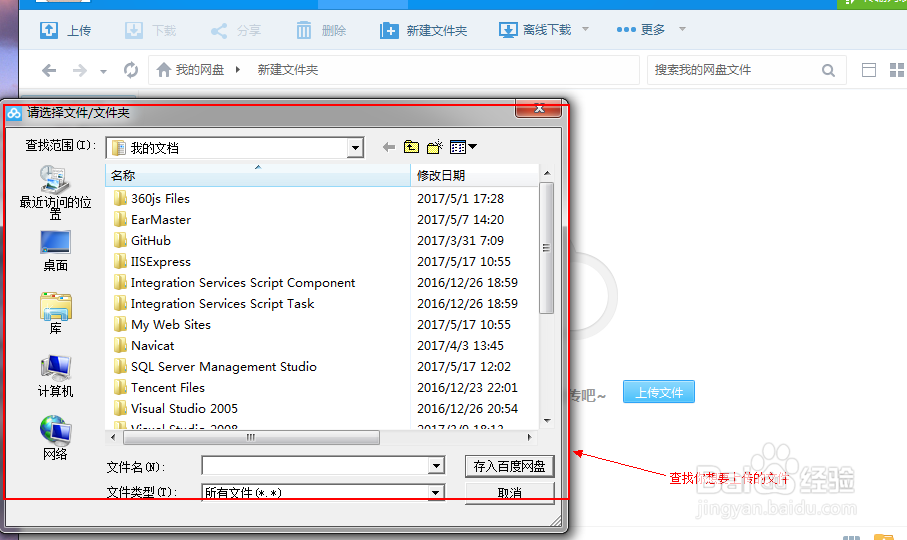Switch to list view layout icon
This screenshot has height=540, width=907.
869,71
